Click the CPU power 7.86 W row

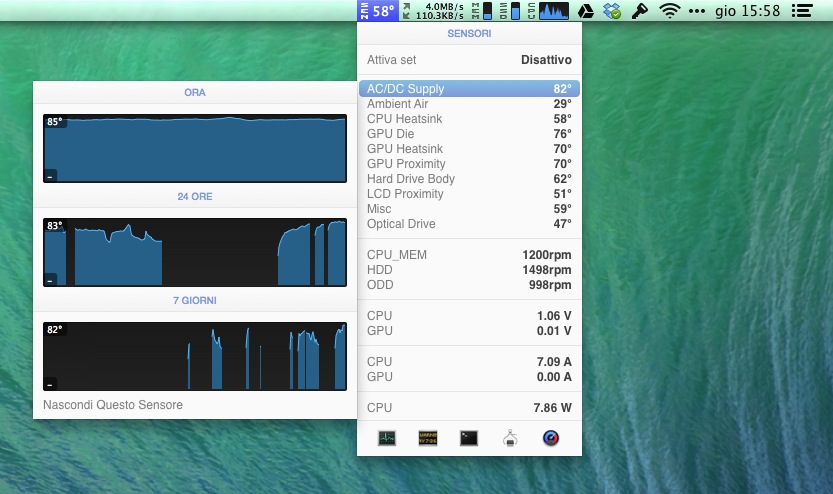point(470,407)
